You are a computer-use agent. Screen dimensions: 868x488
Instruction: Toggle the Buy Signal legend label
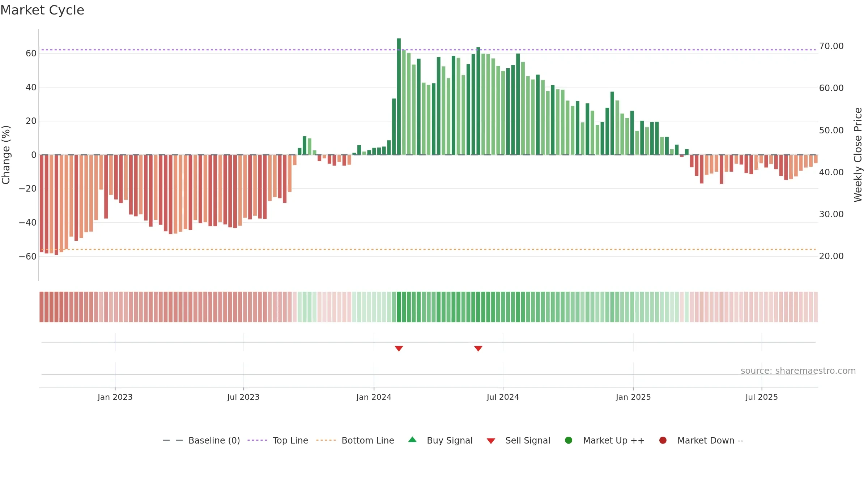click(450, 440)
